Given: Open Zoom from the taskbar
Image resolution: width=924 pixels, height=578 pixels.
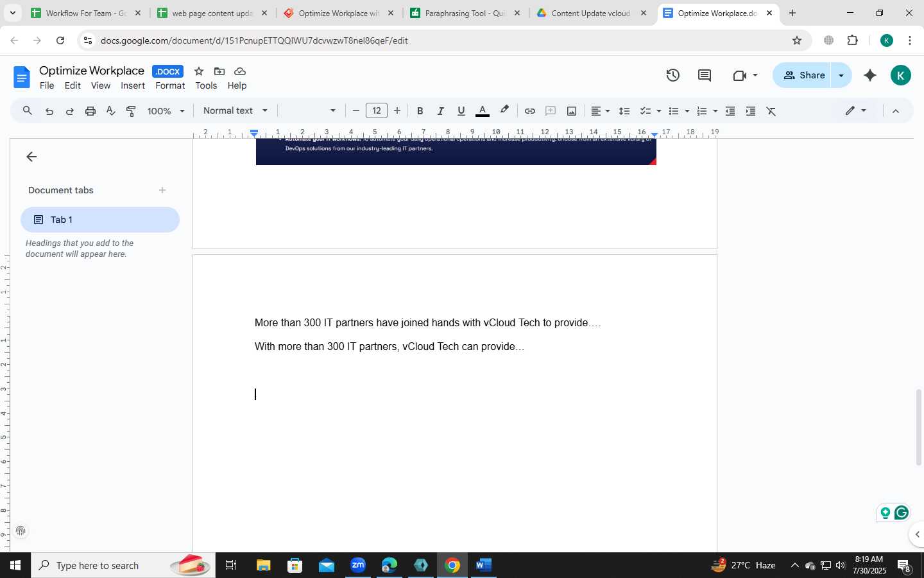Looking at the screenshot, I should 358,565.
